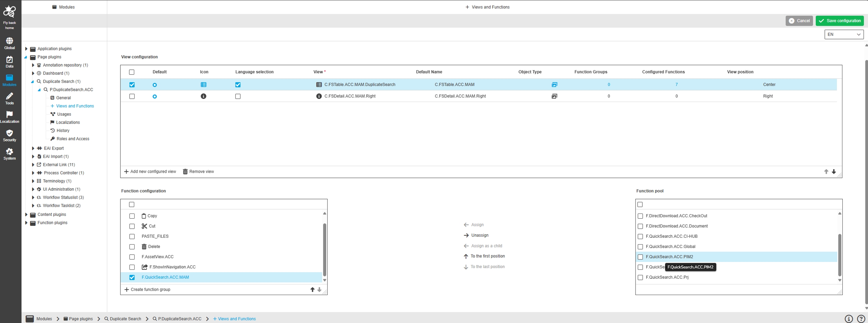The width and height of the screenshot is (868, 323).
Task: Open Roles and Access in tree
Action: coord(73,139)
